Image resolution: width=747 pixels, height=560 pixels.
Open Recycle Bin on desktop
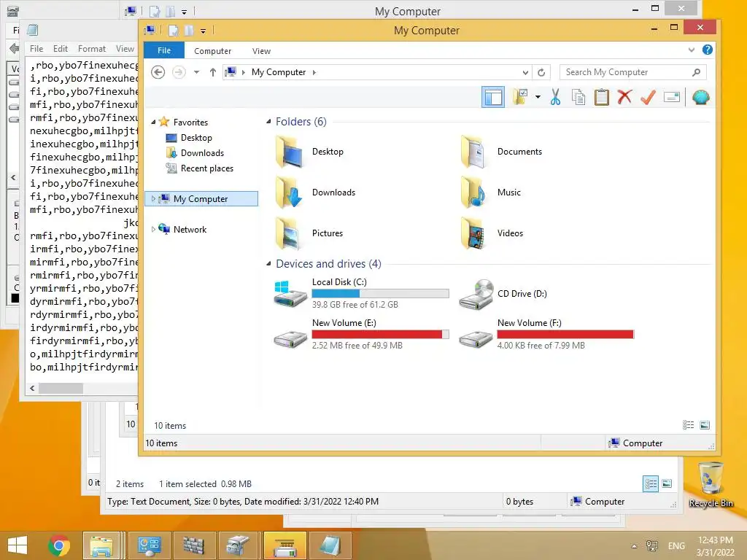[x=711, y=484]
